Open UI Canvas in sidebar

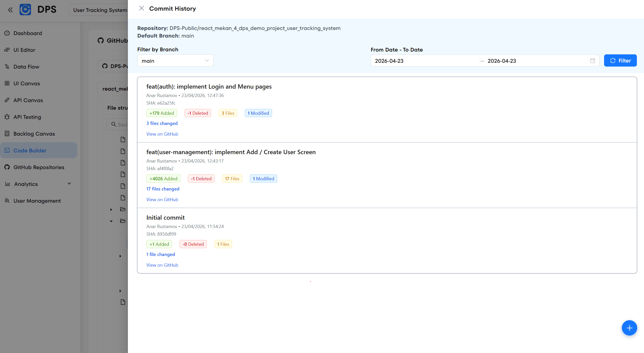point(39,83)
